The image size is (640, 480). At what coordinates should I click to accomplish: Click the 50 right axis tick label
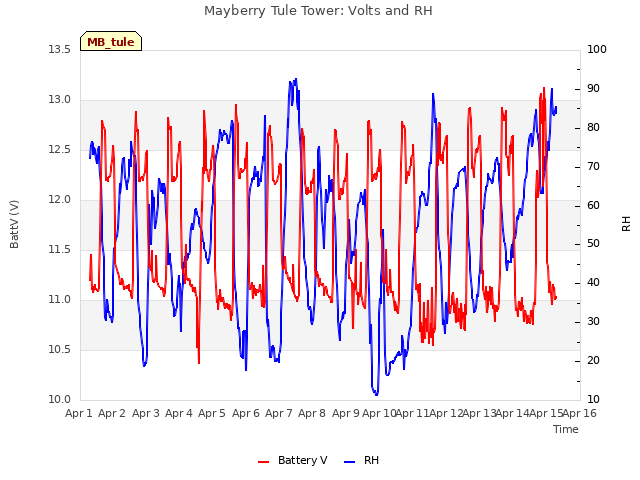coord(593,244)
